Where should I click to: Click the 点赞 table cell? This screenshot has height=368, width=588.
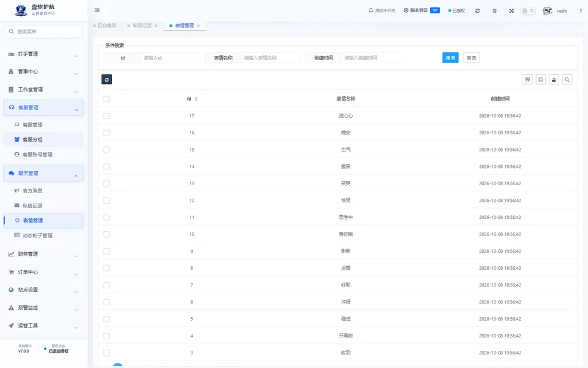click(x=345, y=268)
